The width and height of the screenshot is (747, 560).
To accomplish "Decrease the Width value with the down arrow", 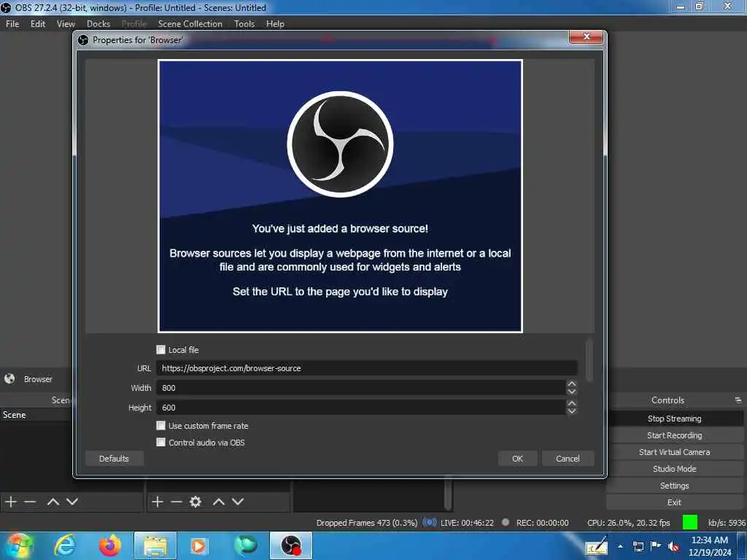I will (572, 392).
